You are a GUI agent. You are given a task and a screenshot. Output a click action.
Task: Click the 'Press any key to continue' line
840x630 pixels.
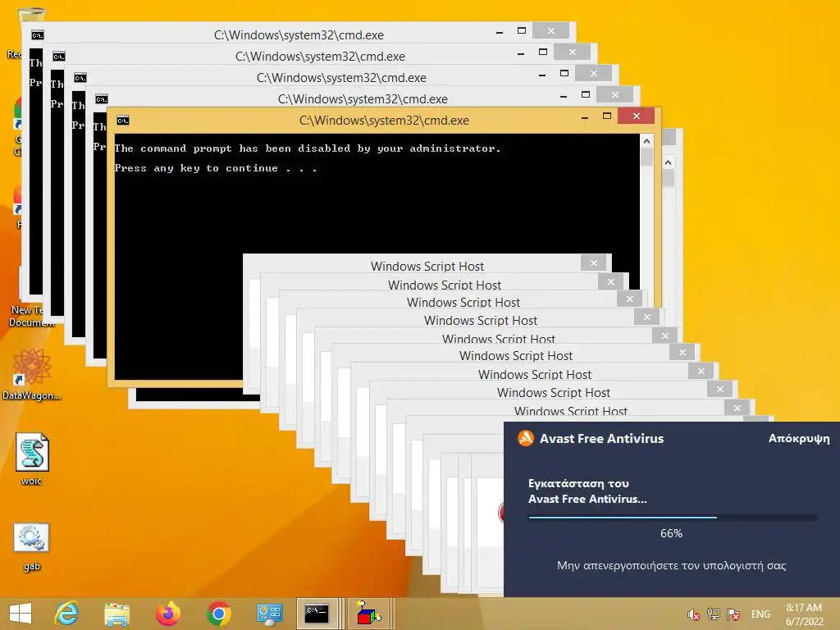[x=216, y=168]
